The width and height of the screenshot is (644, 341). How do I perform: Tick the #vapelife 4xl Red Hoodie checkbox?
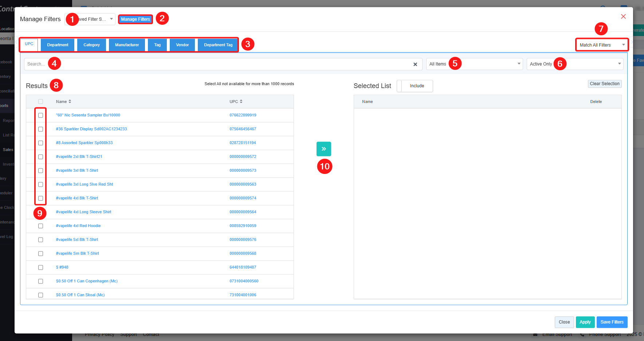click(x=40, y=226)
